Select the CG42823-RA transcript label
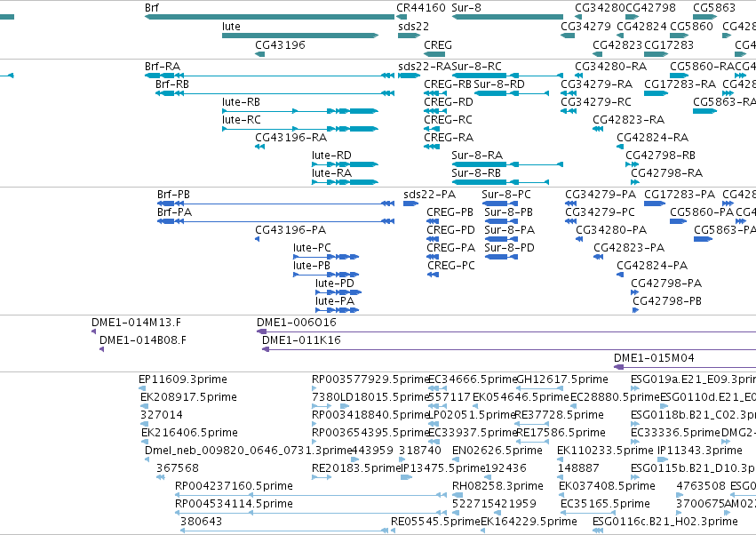Viewport: 756px width, 535px height. (628, 120)
